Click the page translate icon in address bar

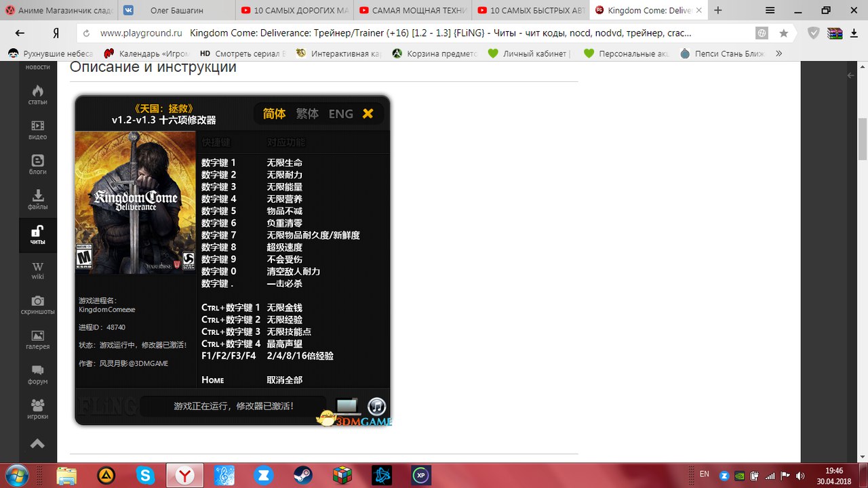pyautogui.click(x=762, y=33)
